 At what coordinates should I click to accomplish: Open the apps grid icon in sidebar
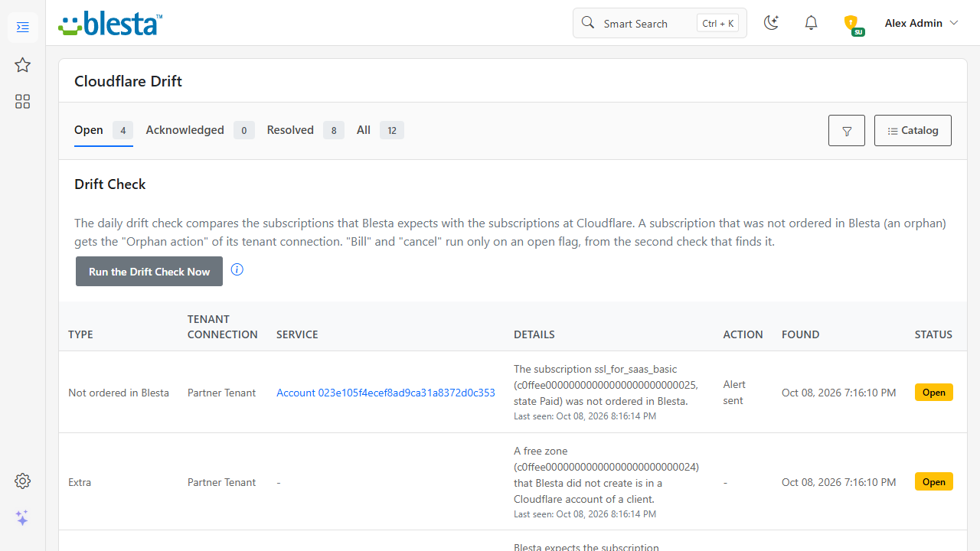[23, 102]
